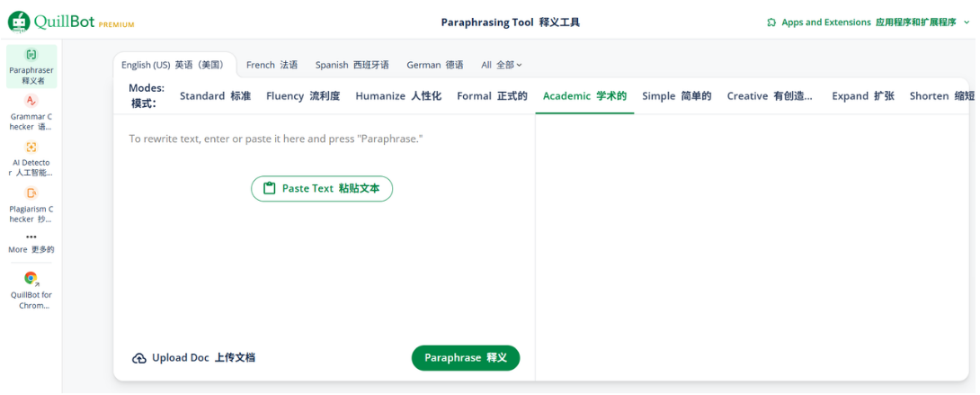Click into the rewrite text input area
The width and height of the screenshot is (980, 395).
tap(324, 229)
